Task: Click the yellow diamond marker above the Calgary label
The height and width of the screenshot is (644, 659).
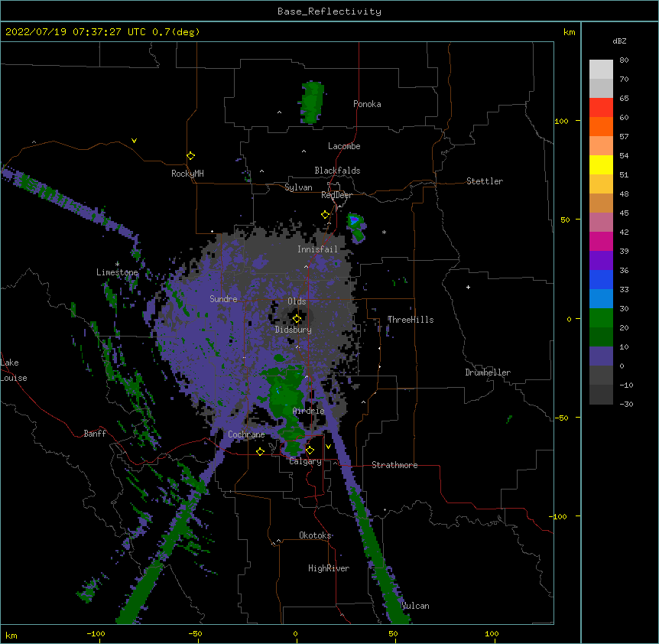Action: coord(310,450)
